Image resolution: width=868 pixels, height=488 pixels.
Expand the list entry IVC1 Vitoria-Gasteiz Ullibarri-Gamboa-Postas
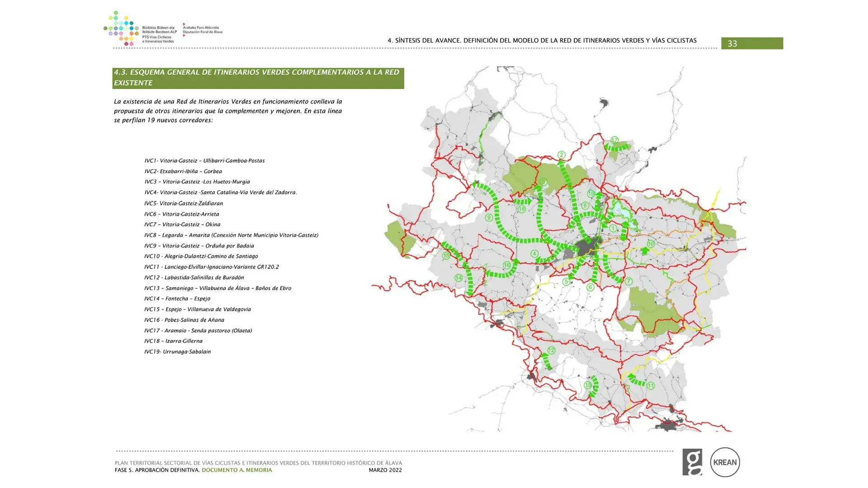204,160
